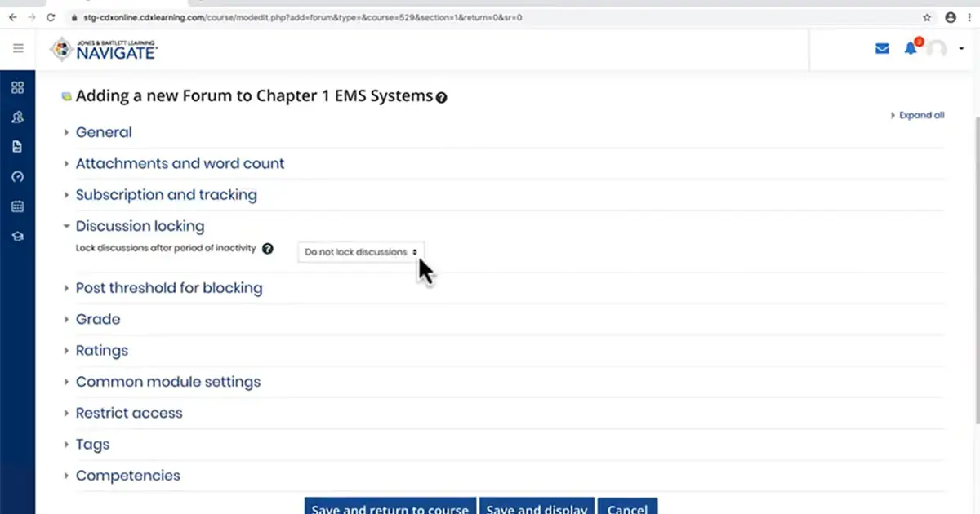980x514 pixels.
Task: Click help icon next to page heading
Action: (442, 98)
